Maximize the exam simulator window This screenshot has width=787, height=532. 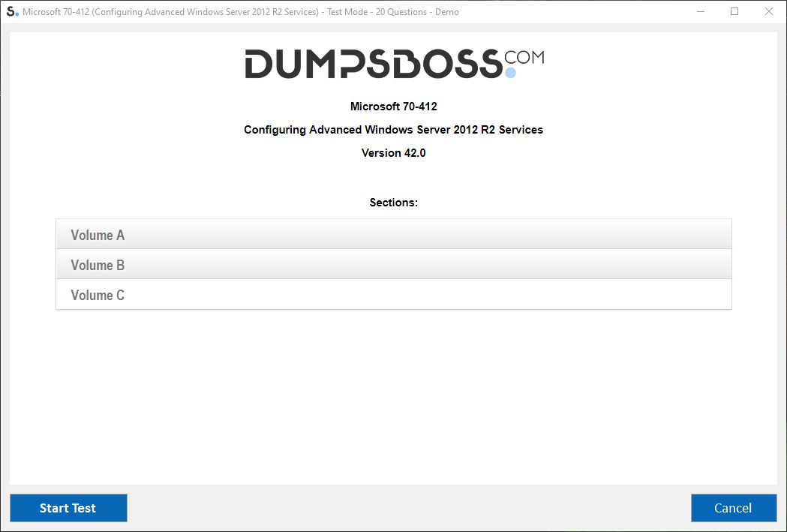pos(734,11)
